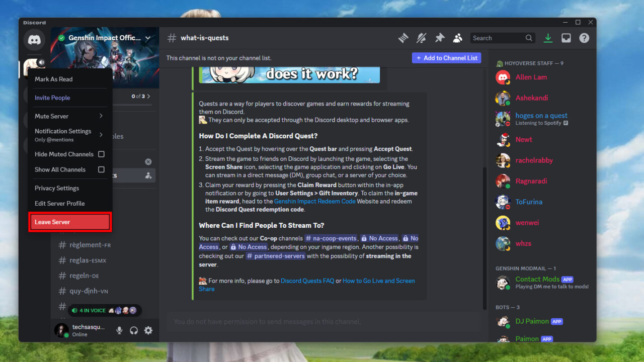
Task: Hide the Member List via its icon
Action: 457,38
